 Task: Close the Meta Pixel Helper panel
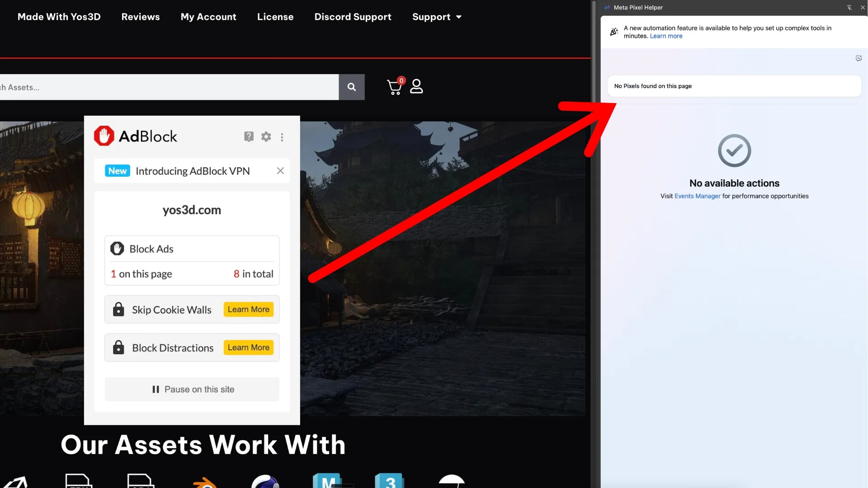(863, 8)
